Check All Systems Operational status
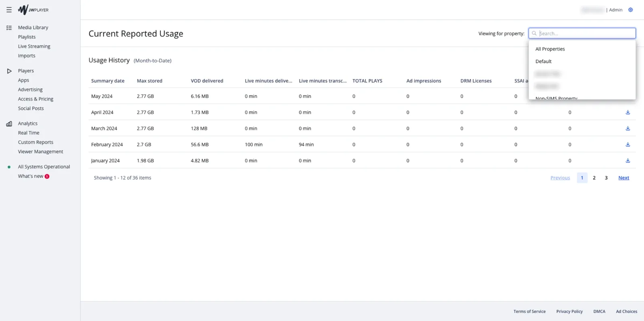The image size is (644, 321). point(44,167)
